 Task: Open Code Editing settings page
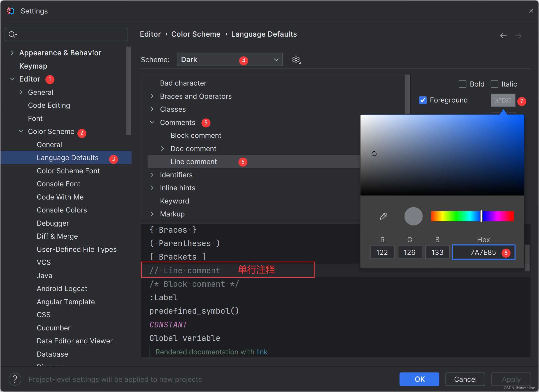point(49,105)
